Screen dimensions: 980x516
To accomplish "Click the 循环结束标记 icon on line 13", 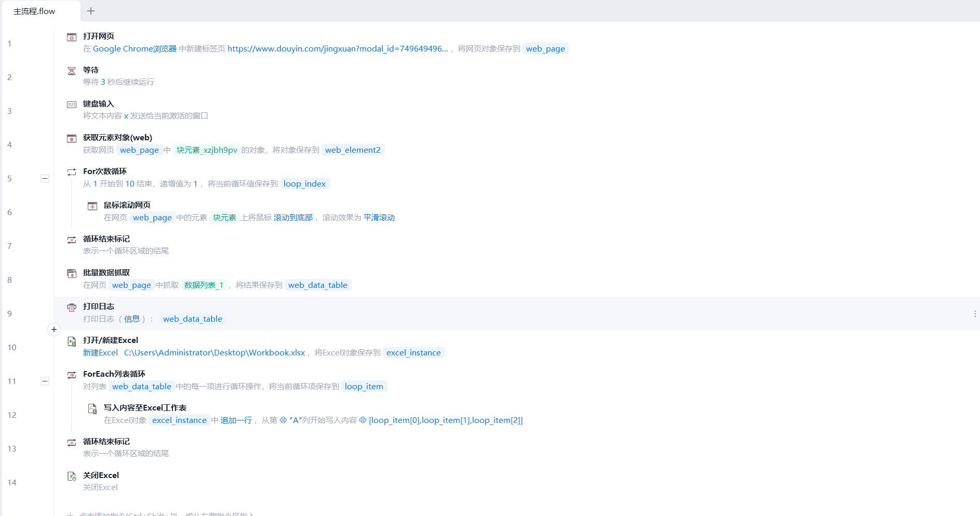I will pyautogui.click(x=72, y=442).
